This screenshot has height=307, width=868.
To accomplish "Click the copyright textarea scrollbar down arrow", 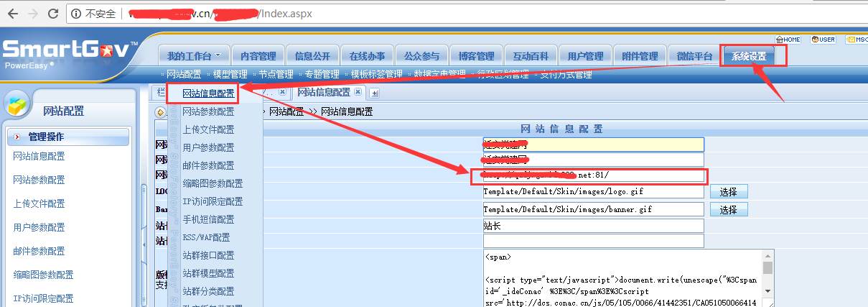I will coord(767,290).
